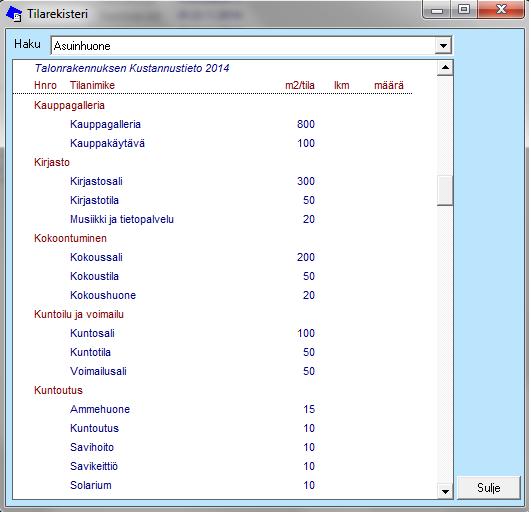Click the scroll up arrow of the list
The width and height of the screenshot is (531, 512).
tap(445, 68)
